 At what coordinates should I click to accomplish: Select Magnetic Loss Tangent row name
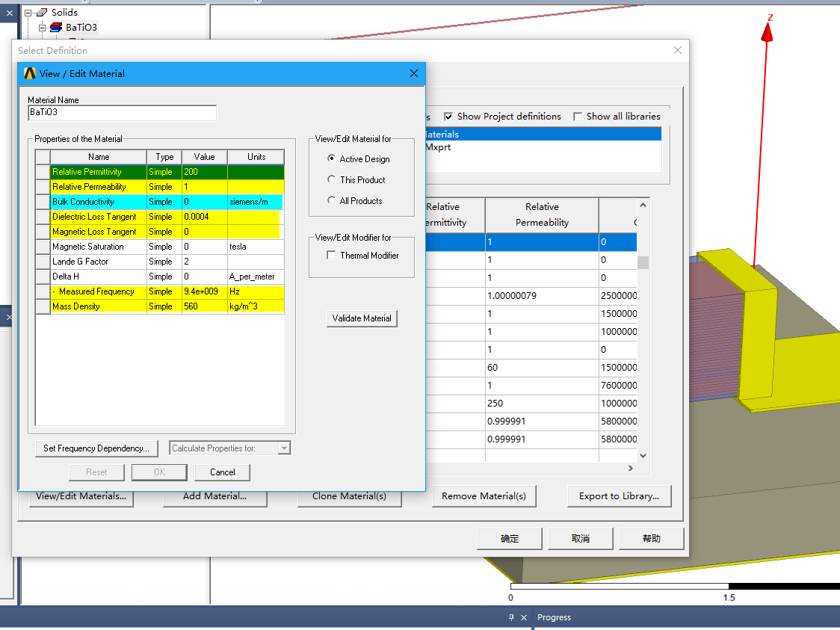coord(98,232)
